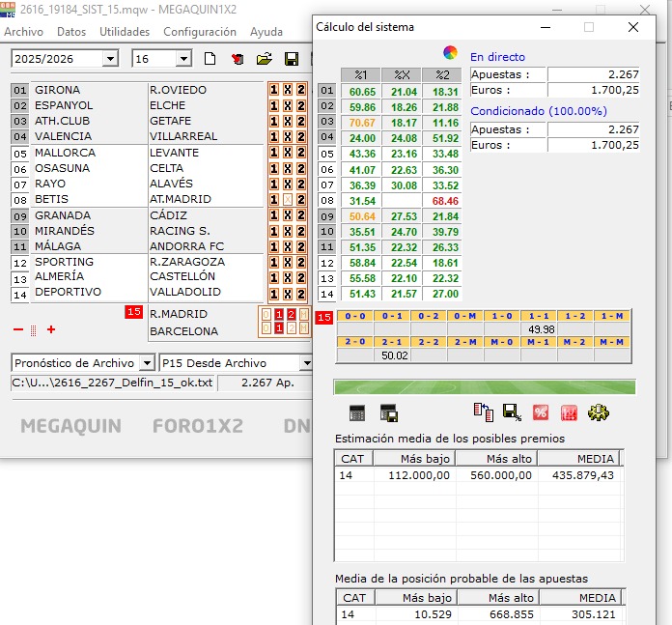Click the red percentage icon
The image size is (672, 625).
(x=541, y=412)
